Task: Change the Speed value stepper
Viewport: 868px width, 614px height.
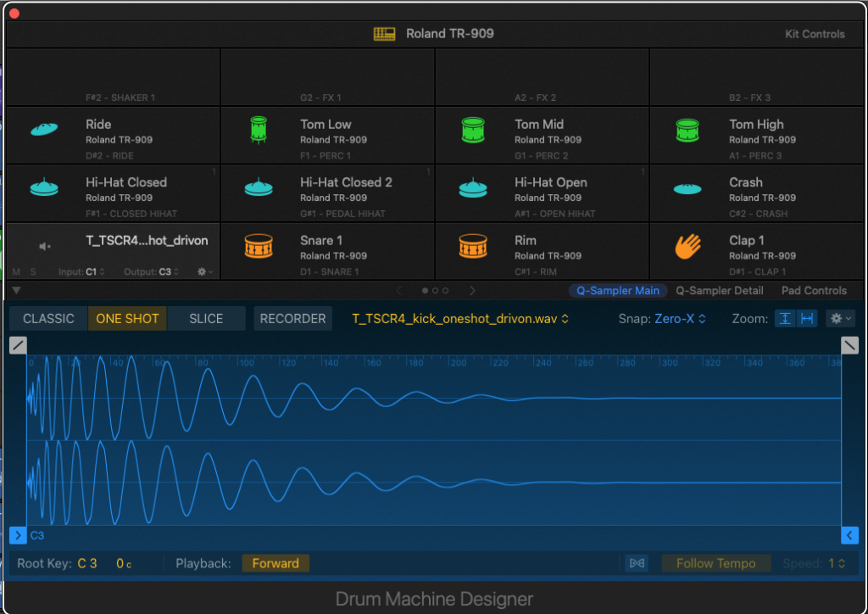Action: [837, 563]
